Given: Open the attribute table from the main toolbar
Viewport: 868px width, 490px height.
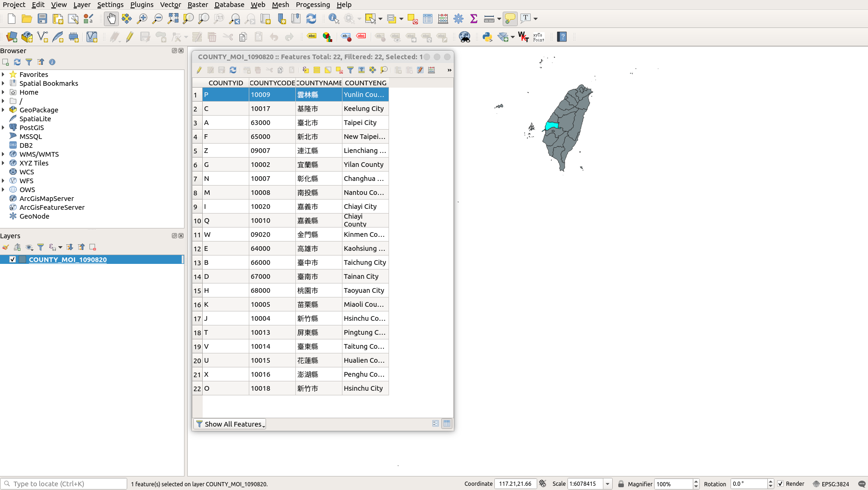Looking at the screenshot, I should pyautogui.click(x=428, y=19).
